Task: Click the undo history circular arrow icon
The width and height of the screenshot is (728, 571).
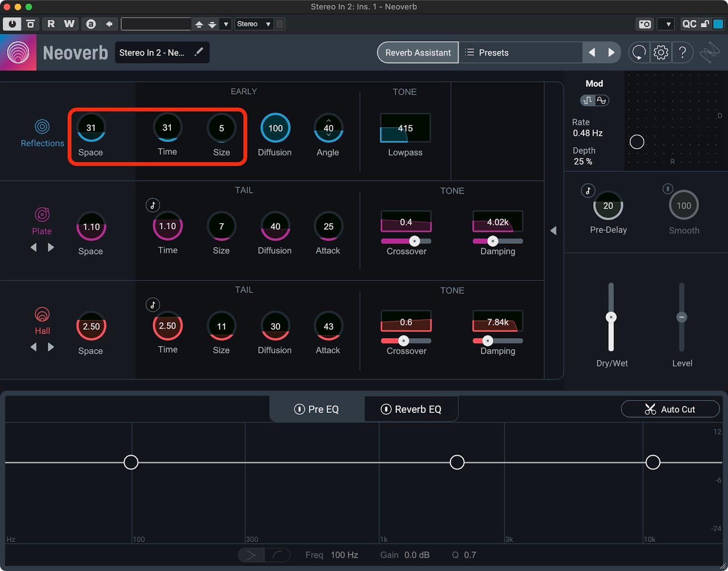Action: point(639,53)
